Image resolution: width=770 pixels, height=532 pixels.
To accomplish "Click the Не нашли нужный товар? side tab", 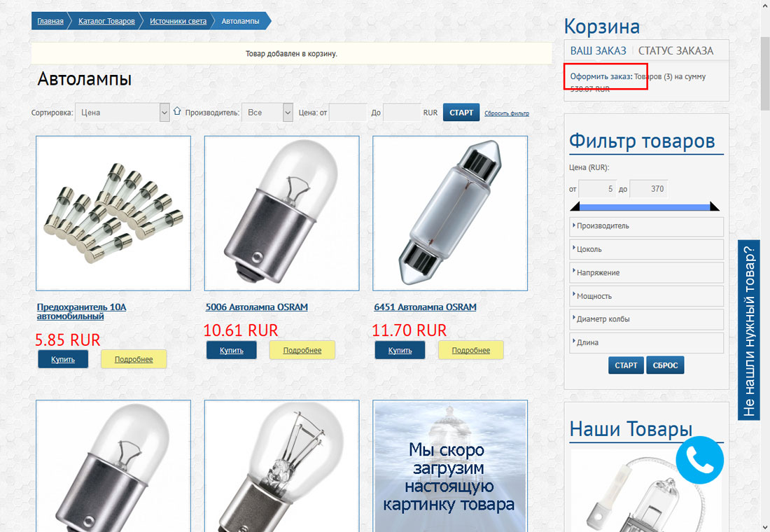I will point(749,330).
